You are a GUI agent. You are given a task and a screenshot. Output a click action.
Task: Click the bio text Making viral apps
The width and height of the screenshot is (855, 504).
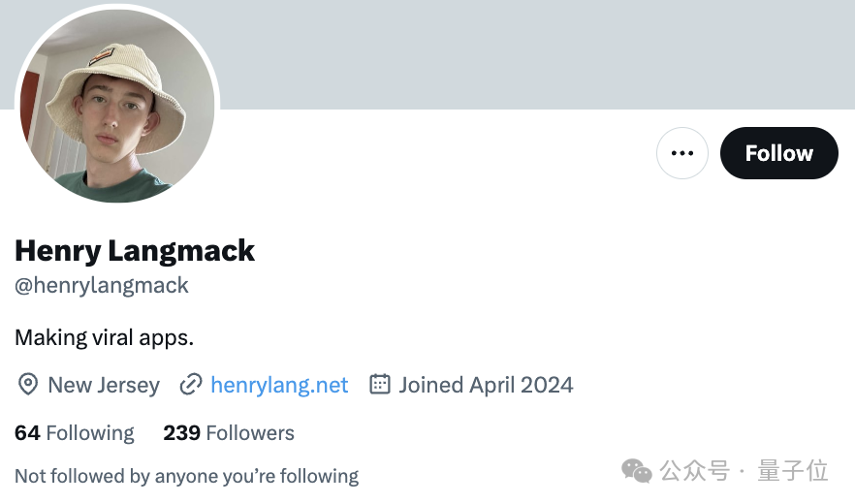tap(105, 337)
